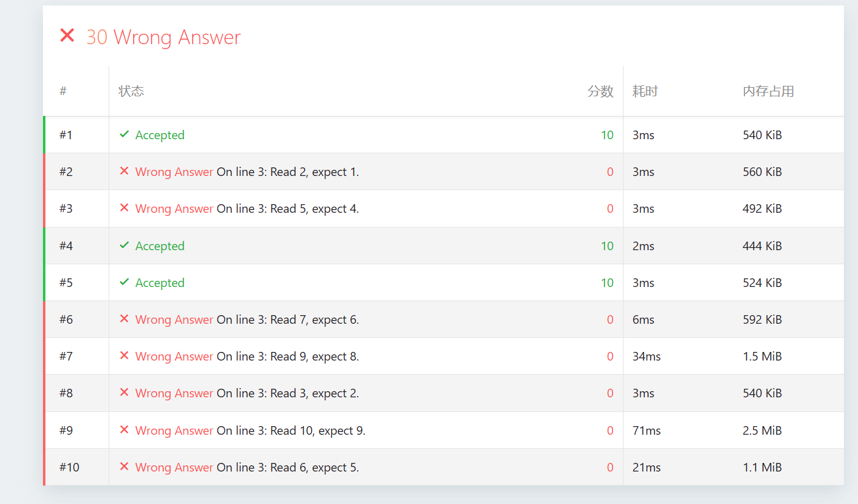Click the 内存占用 column header
This screenshot has height=504, width=858.
coord(768,91)
